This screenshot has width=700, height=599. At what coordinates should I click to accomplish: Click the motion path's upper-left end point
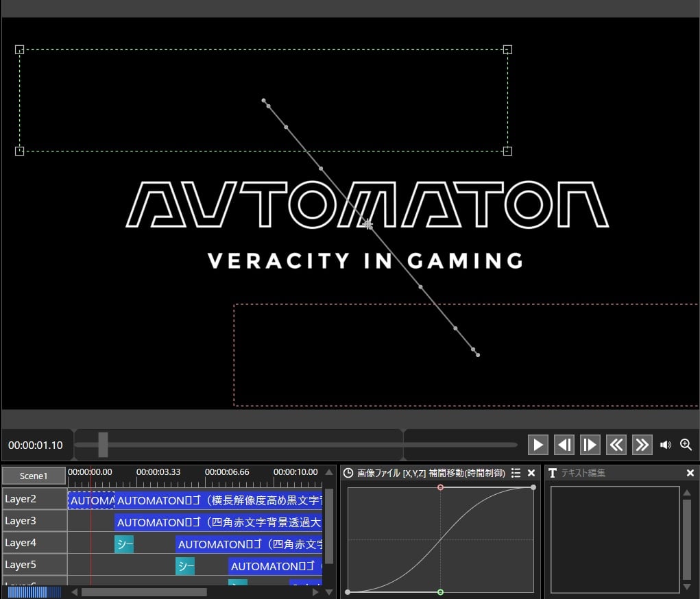pos(263,101)
